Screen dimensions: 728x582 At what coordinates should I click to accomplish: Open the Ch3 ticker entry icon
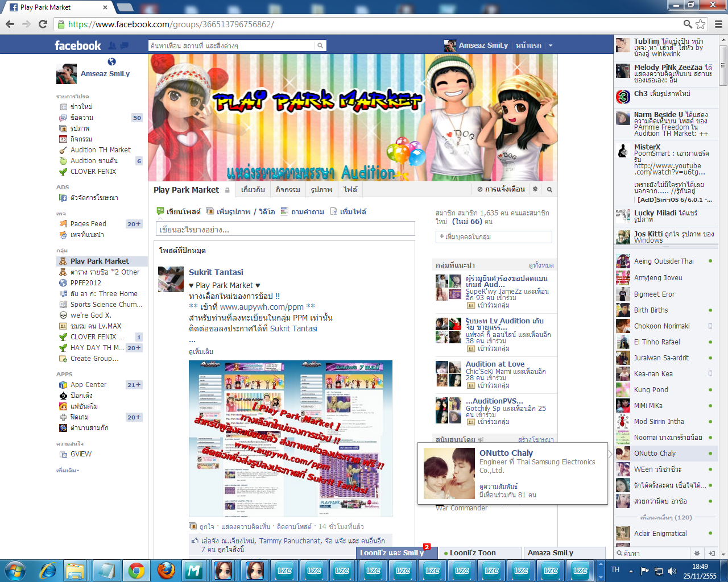click(x=623, y=97)
